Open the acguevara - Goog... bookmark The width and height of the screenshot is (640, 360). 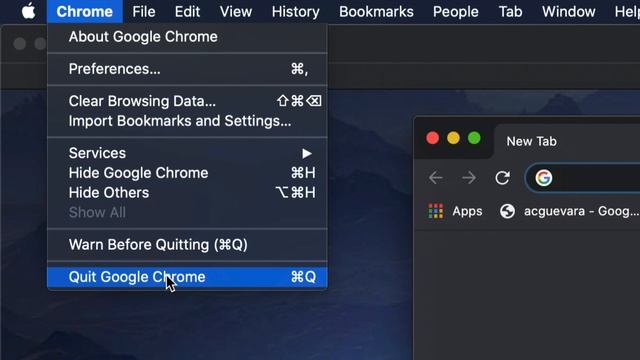tap(569, 211)
